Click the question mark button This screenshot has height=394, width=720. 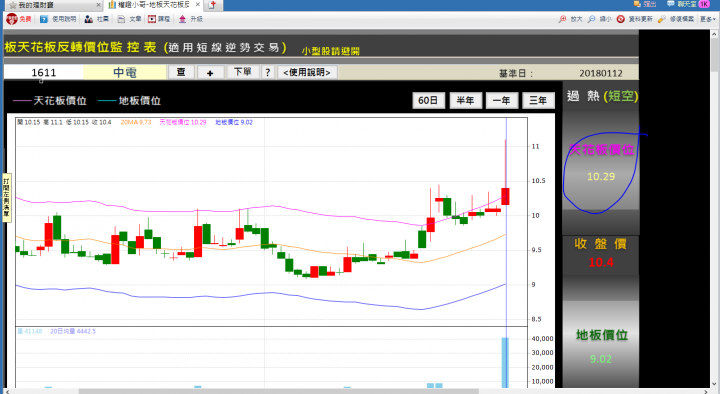pos(268,72)
